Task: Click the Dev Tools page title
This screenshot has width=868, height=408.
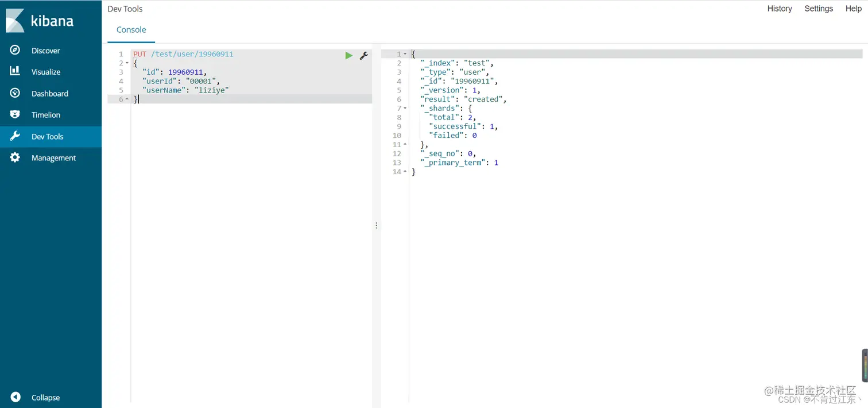Action: (x=125, y=9)
